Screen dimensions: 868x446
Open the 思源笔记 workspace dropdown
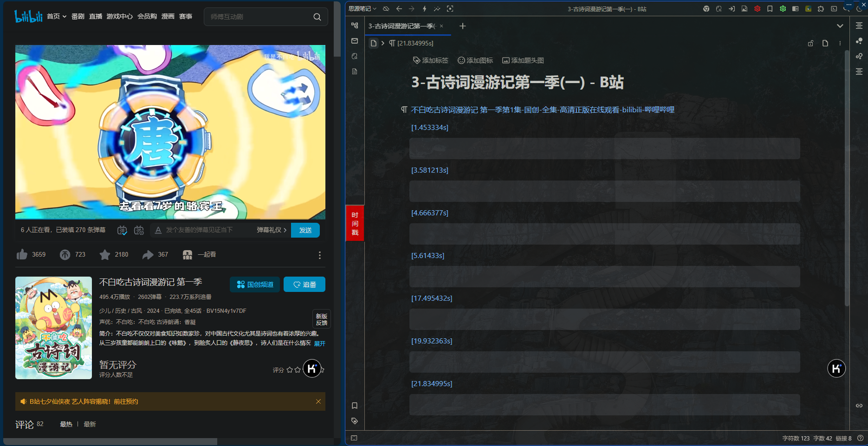coord(363,9)
